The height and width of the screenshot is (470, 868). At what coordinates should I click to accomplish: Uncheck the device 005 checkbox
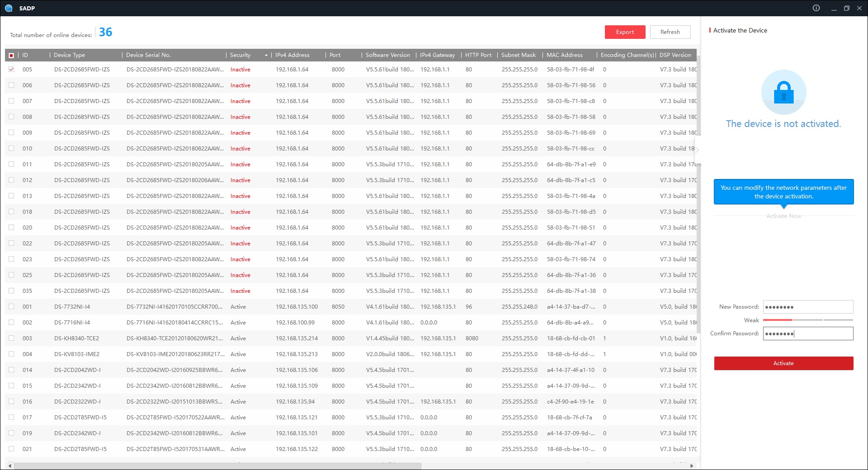tap(11, 70)
